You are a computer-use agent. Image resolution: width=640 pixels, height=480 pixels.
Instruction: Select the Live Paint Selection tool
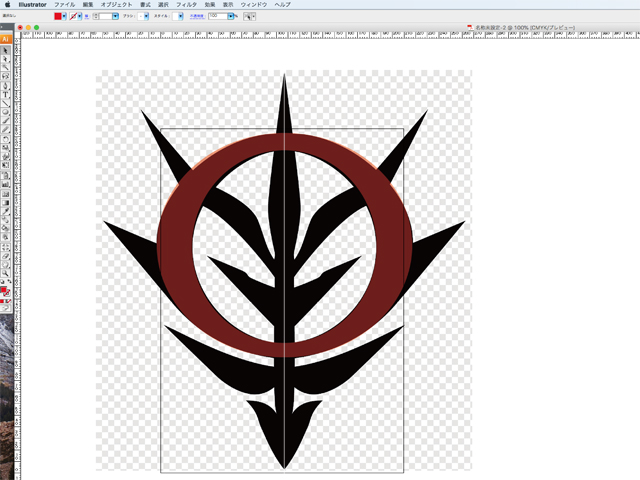tap(6, 237)
